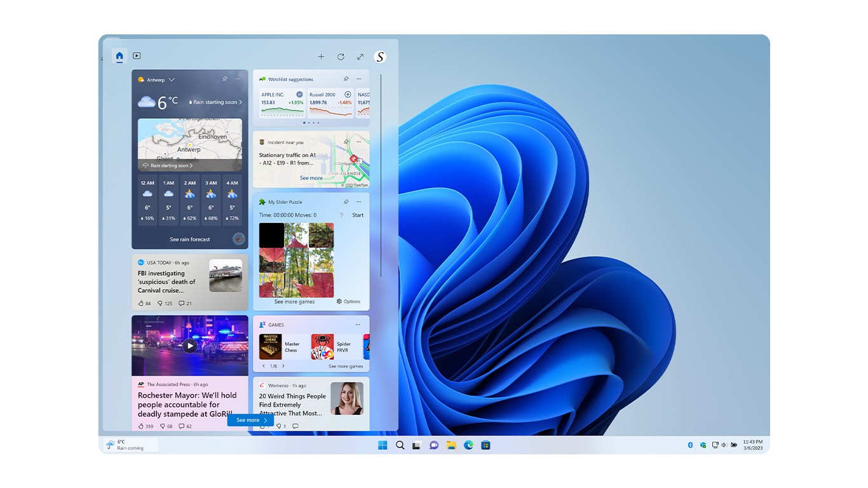Open 20 Weird Things People article
Screen dimensions: 868x488
(292, 404)
